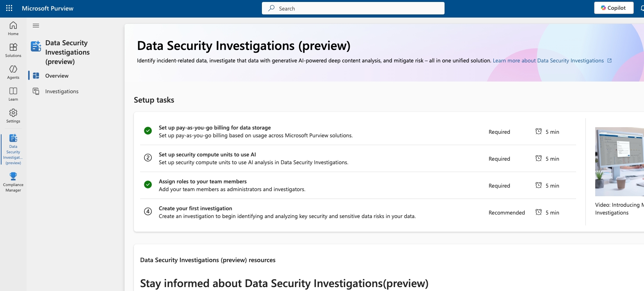This screenshot has height=291, width=644.
Task: Open Learn more about Data Security Investigations
Action: [548, 60]
